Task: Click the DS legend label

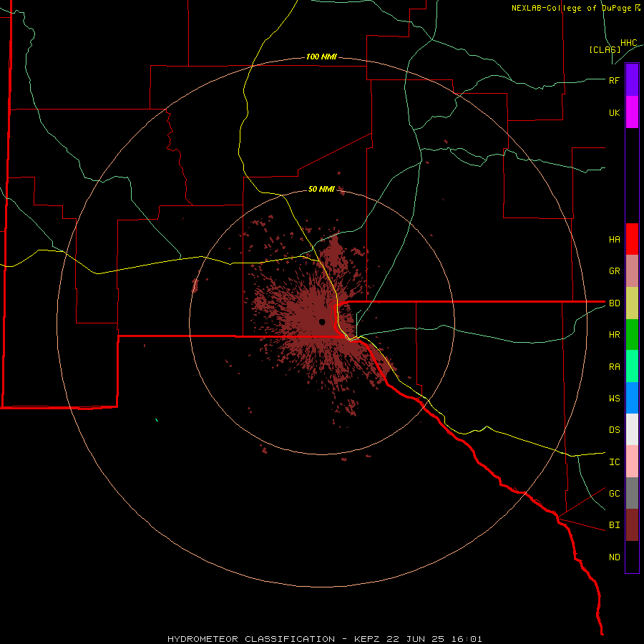Action: (614, 430)
